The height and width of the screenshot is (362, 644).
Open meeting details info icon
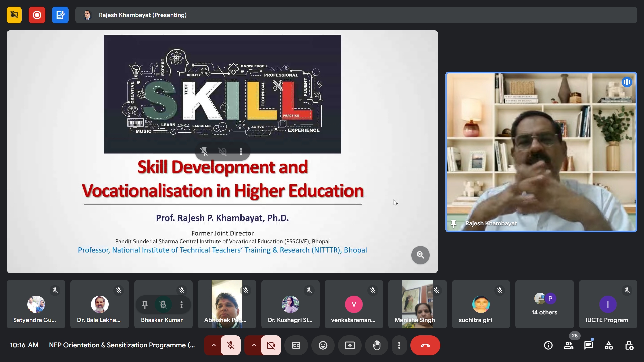pyautogui.click(x=548, y=345)
